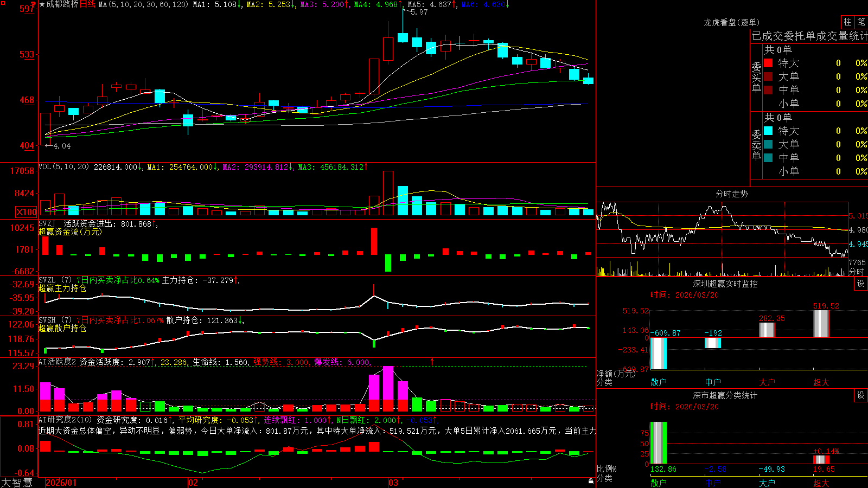Click the cyan 特大 sell-order swatch
This screenshot has width=868, height=488.
pyautogui.click(x=768, y=131)
